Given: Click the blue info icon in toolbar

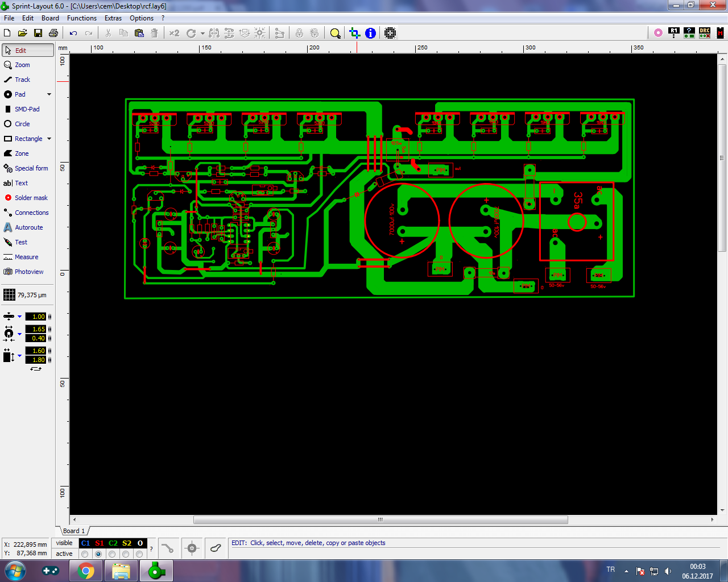Looking at the screenshot, I should pyautogui.click(x=370, y=34).
